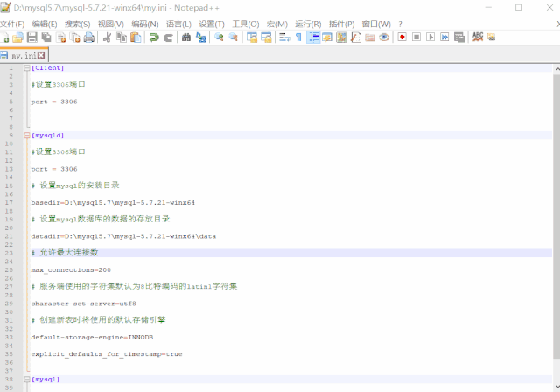Collapse the [Client] section fold marker
The width and height of the screenshot is (560, 392).
click(27, 67)
